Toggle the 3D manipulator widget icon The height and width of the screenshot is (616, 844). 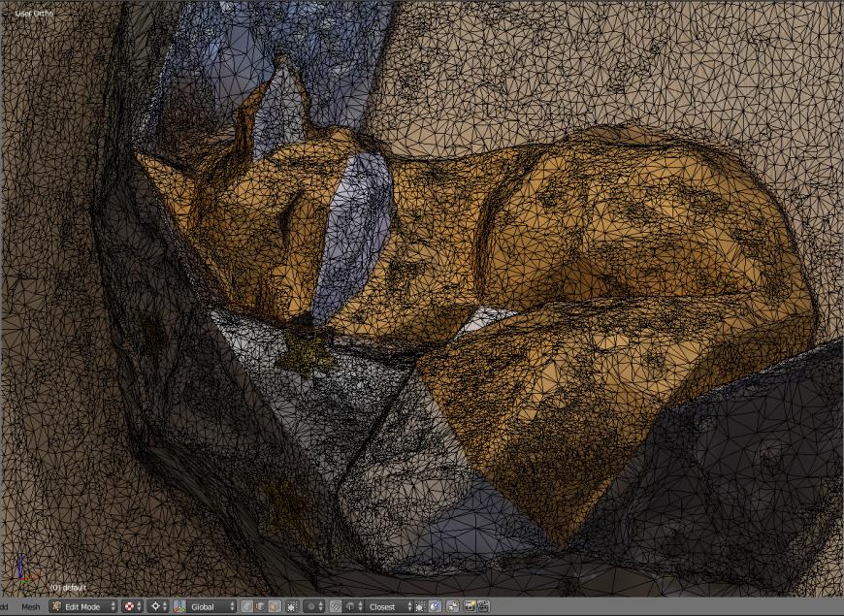click(x=179, y=607)
